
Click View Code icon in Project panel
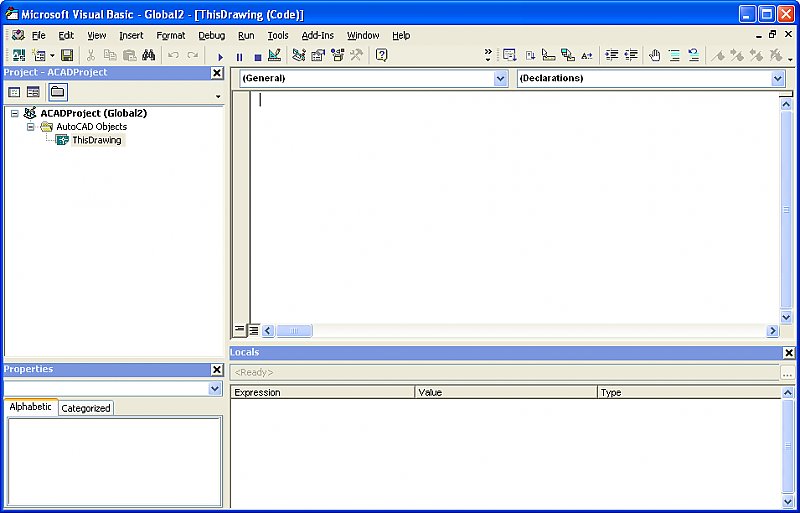click(x=14, y=92)
